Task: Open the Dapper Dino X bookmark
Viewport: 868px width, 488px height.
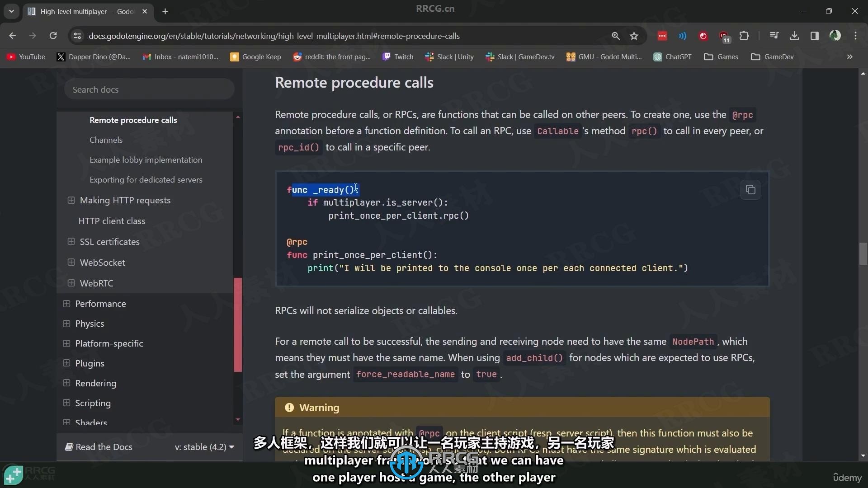Action: click(x=94, y=56)
